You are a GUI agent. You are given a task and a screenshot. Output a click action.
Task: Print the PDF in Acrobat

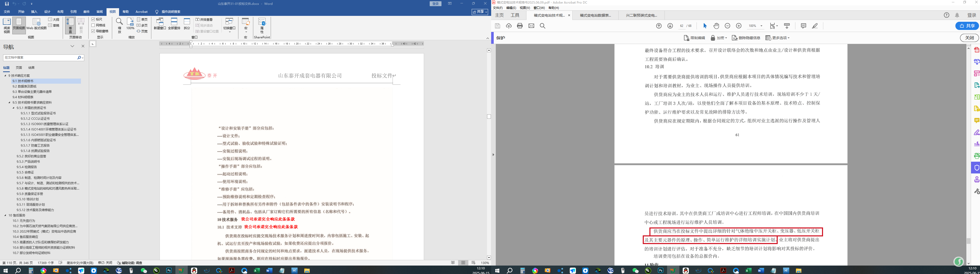point(520,26)
